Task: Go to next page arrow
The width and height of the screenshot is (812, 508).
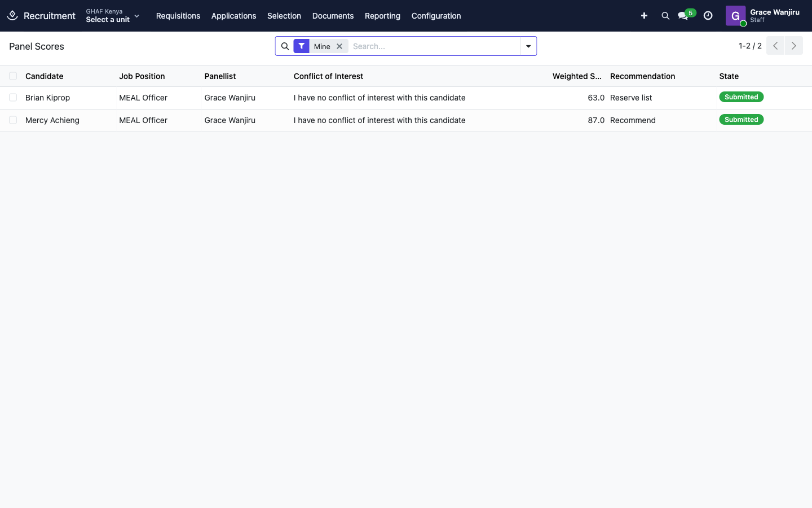Action: [794, 46]
